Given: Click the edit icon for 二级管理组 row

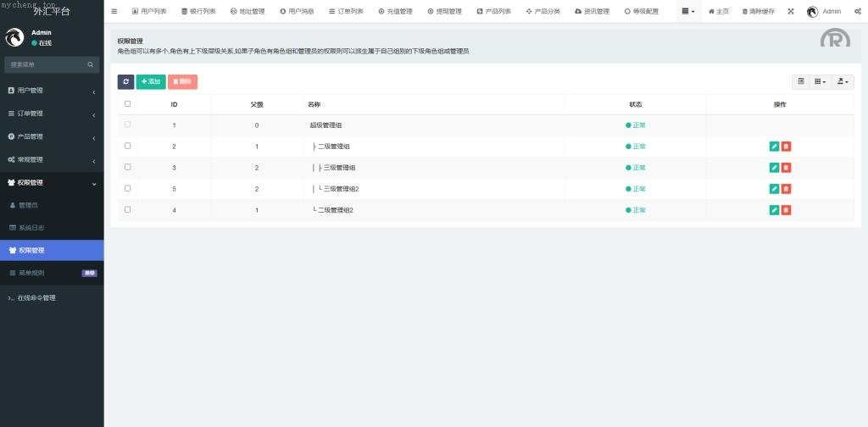Looking at the screenshot, I should 774,147.
